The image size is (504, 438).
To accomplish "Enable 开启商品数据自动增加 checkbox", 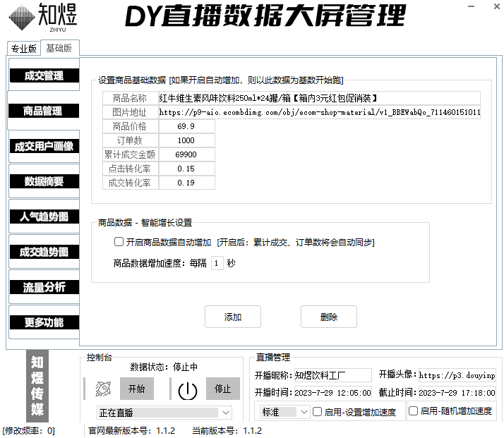I will (119, 242).
